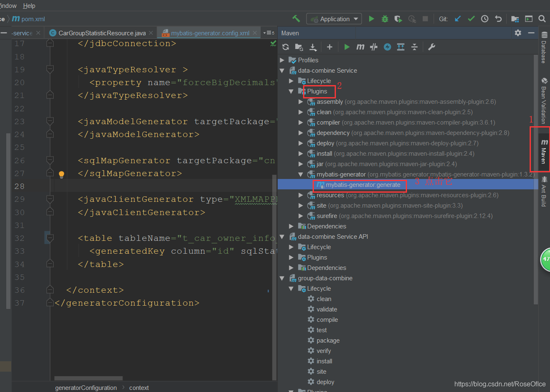Collapse group-data-combine Lifecycle node
Image resolution: width=550 pixels, height=392 pixels.
pos(291,289)
